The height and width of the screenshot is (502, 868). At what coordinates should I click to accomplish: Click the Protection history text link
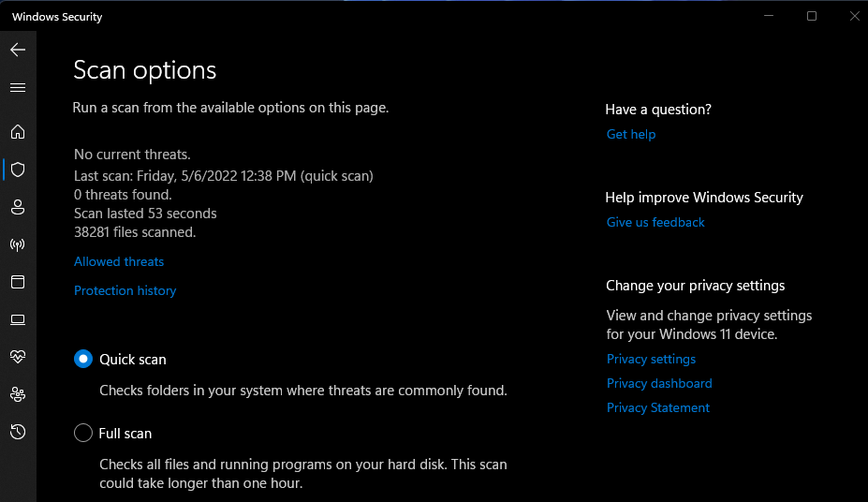tap(125, 291)
